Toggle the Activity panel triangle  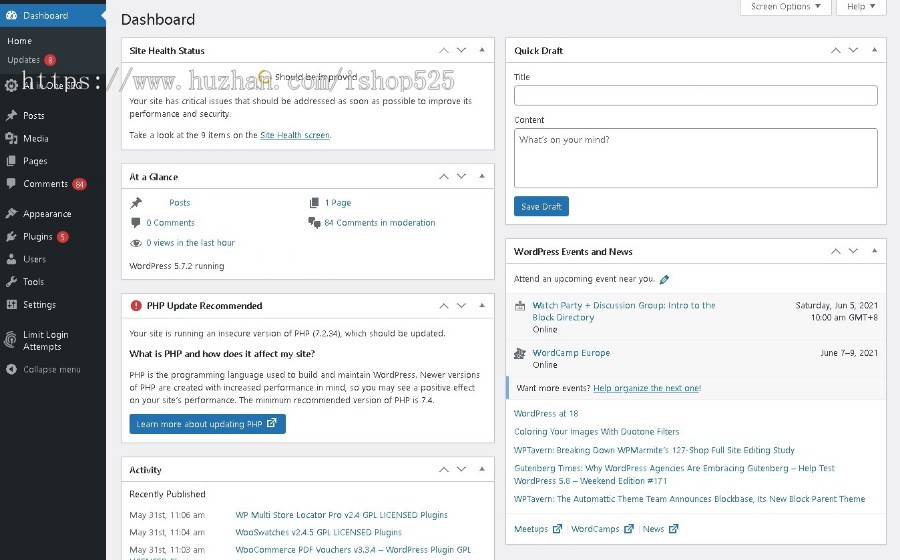(482, 469)
